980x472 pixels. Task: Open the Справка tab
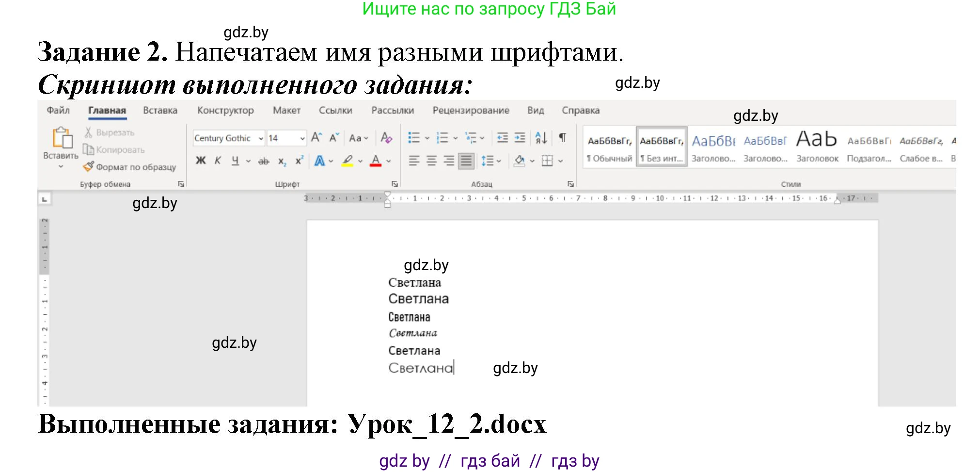pyautogui.click(x=581, y=110)
